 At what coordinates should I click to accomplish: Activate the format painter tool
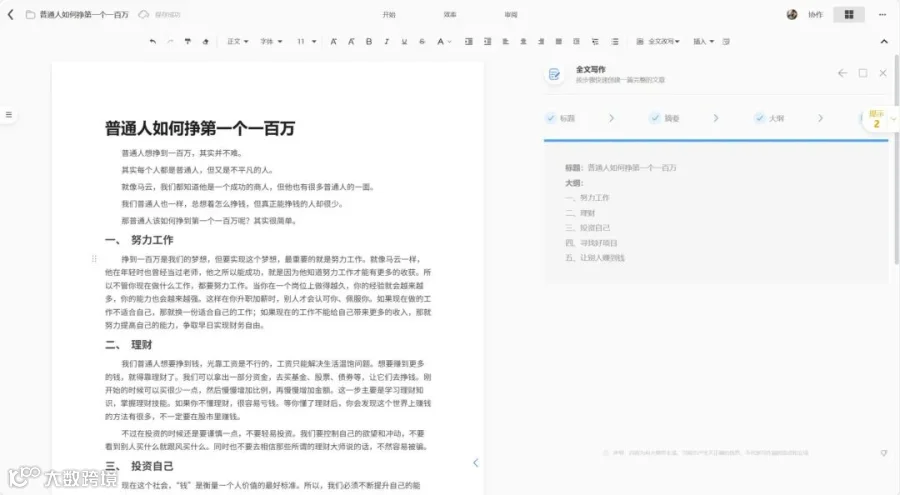pyautogui.click(x=188, y=41)
